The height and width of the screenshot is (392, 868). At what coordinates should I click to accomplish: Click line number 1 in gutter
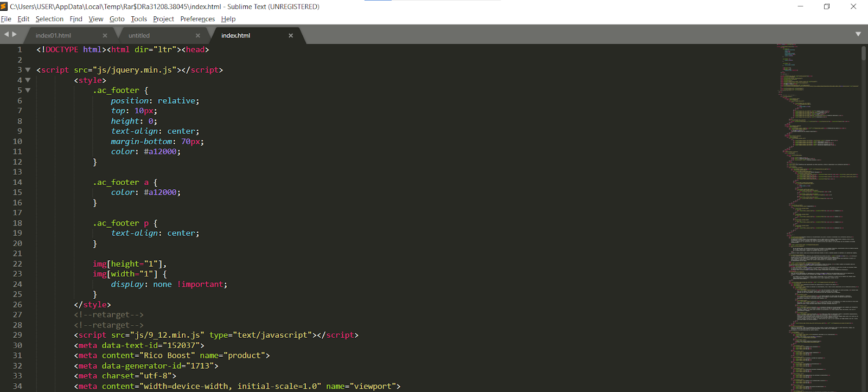[20, 49]
